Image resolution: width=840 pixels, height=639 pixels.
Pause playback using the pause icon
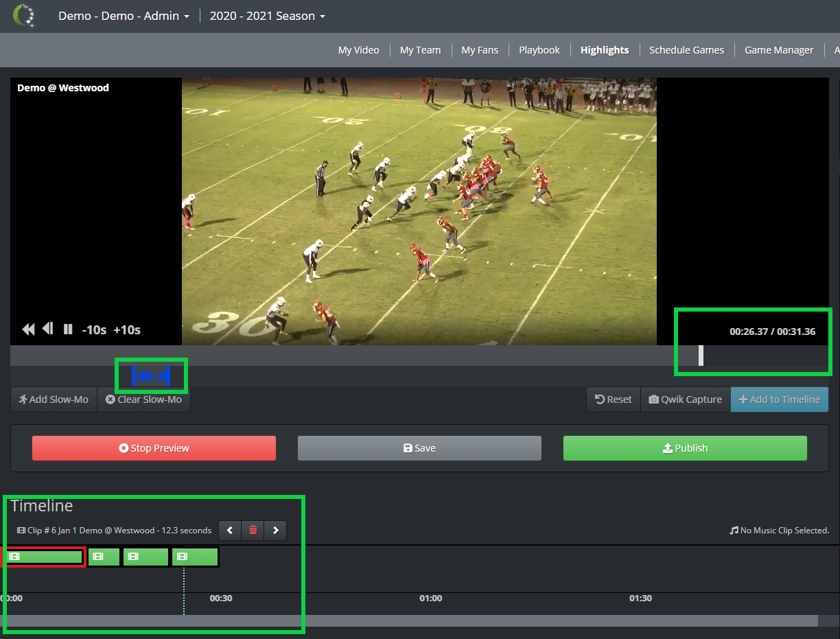68,329
